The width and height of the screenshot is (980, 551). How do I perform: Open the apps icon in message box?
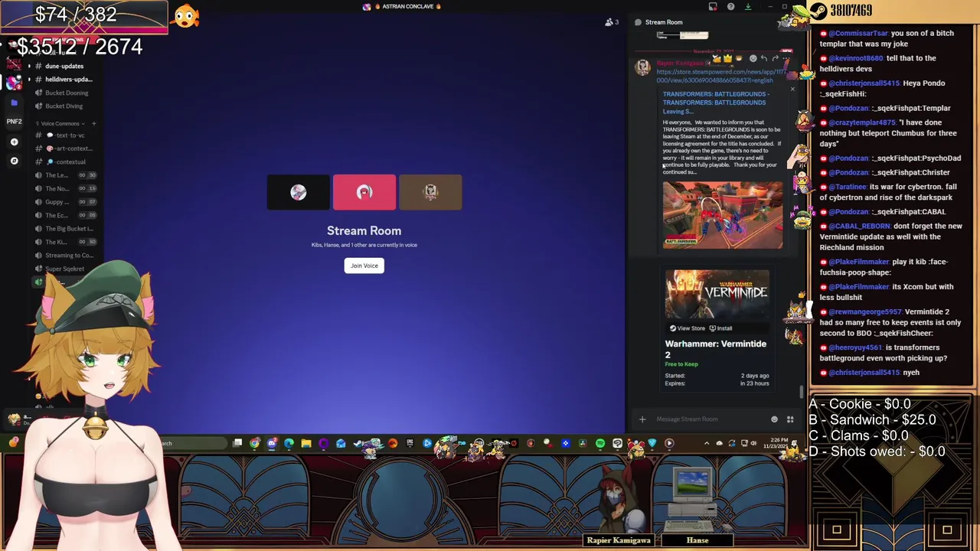click(790, 419)
